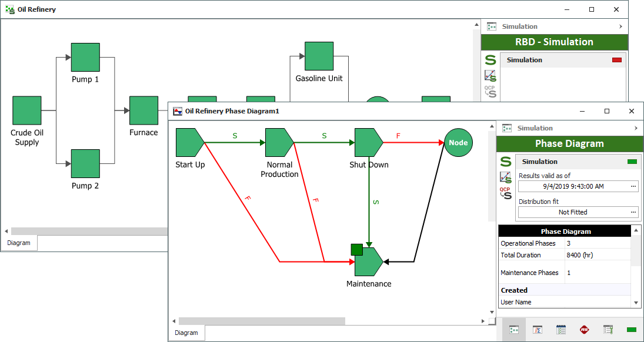Select the Diagram tab of Oil Refinery window
The width and height of the screenshot is (644, 342).
click(x=19, y=243)
